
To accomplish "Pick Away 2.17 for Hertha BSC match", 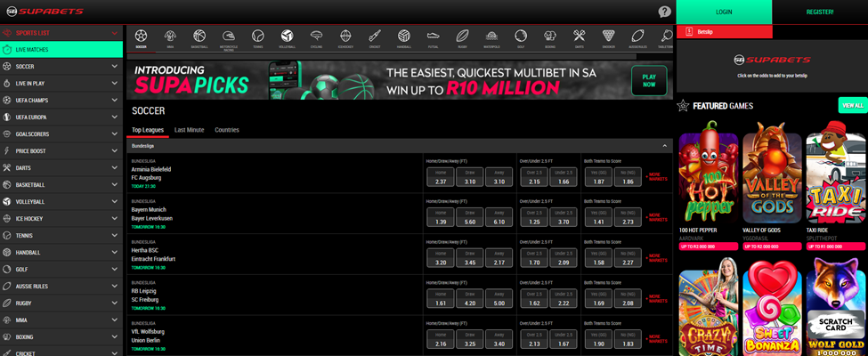I will [x=499, y=258].
